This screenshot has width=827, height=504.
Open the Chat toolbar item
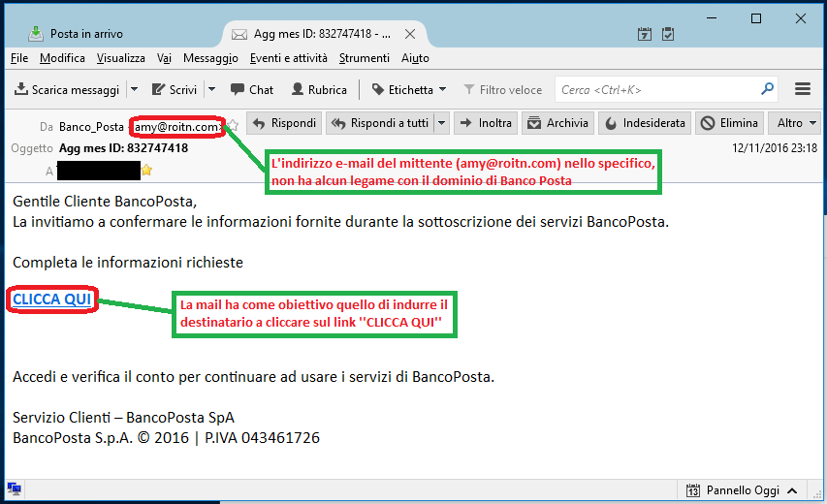(252, 89)
